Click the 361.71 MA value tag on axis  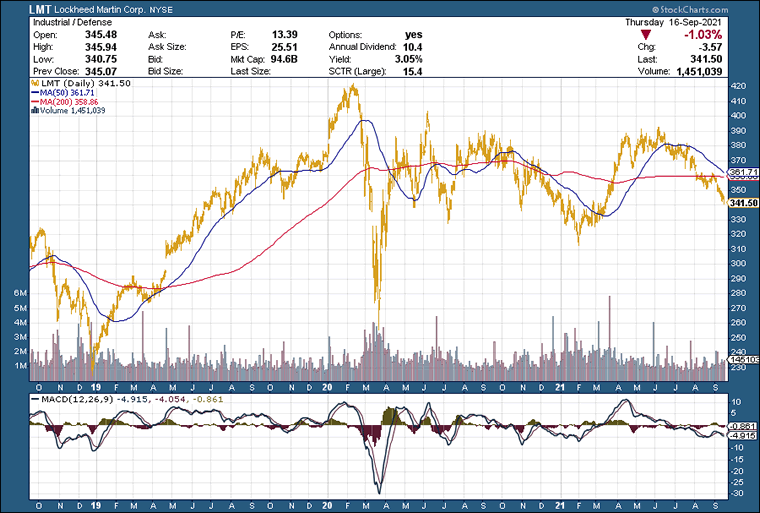click(741, 173)
